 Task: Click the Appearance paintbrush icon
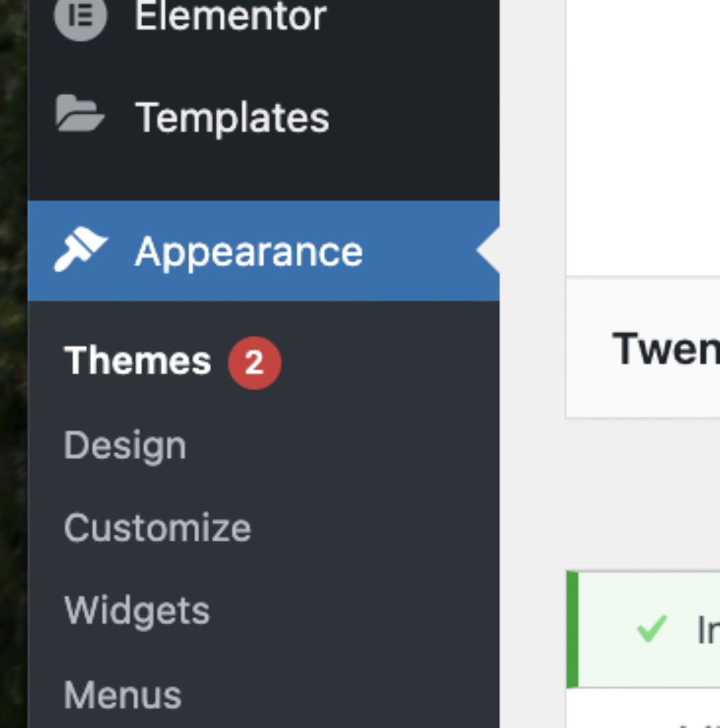pyautogui.click(x=80, y=250)
